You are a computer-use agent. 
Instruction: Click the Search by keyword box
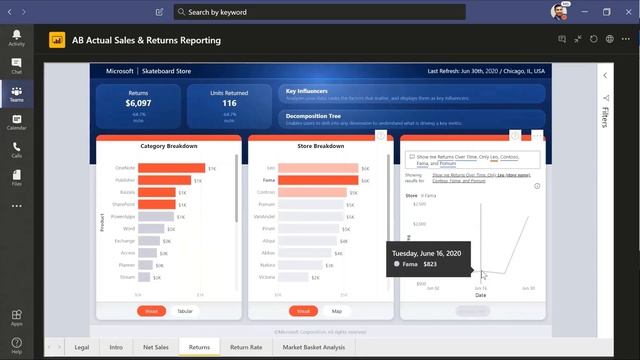pos(320,12)
